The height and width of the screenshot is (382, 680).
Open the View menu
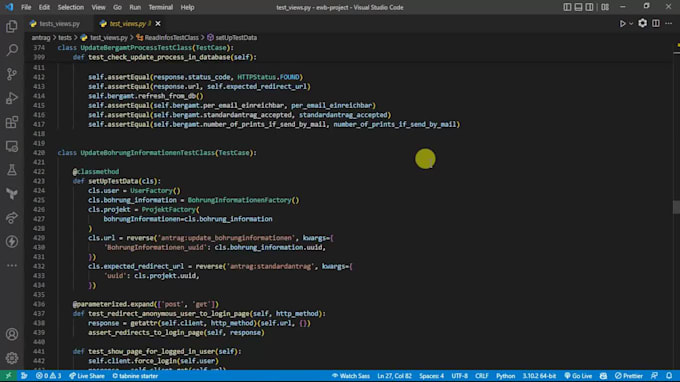tap(98, 7)
